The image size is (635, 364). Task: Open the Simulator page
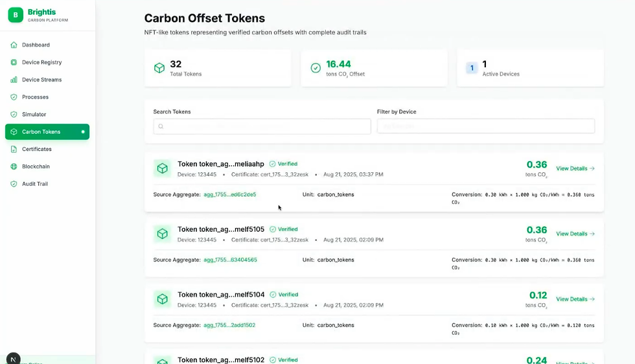point(47,115)
